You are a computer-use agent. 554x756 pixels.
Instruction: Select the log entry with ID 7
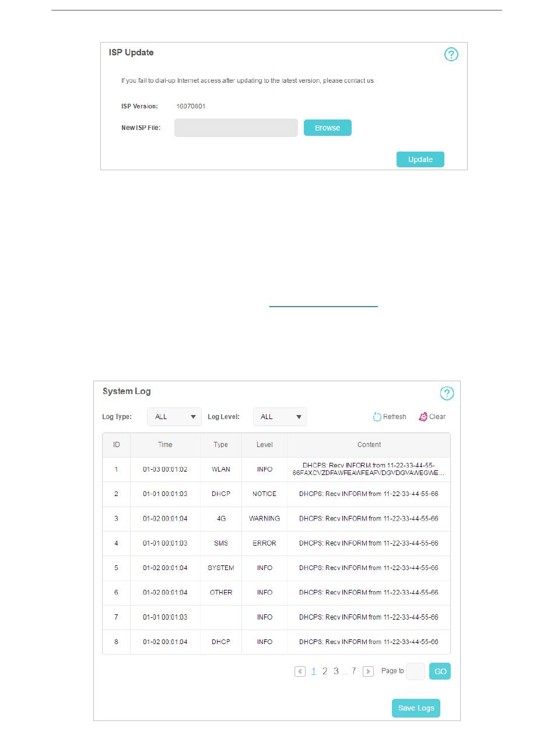pyautogui.click(x=276, y=617)
